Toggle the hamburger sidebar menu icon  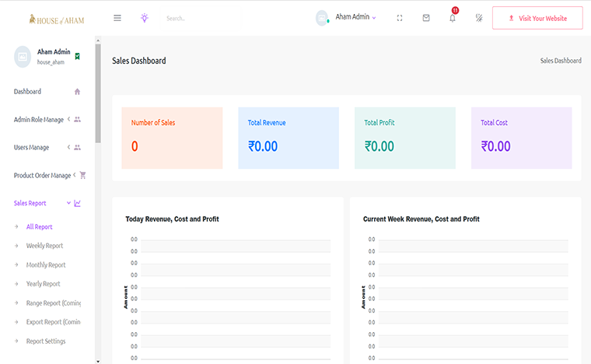click(x=117, y=18)
